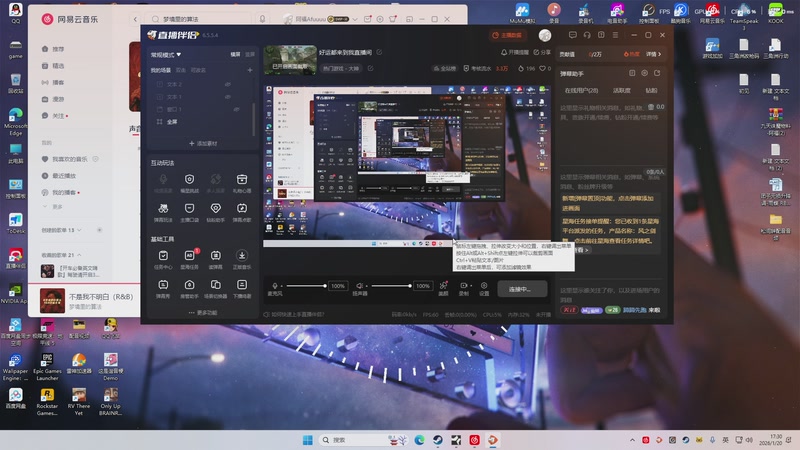
Task: Open 推荐 in NetEase Music sidebar
Action: pos(54,49)
